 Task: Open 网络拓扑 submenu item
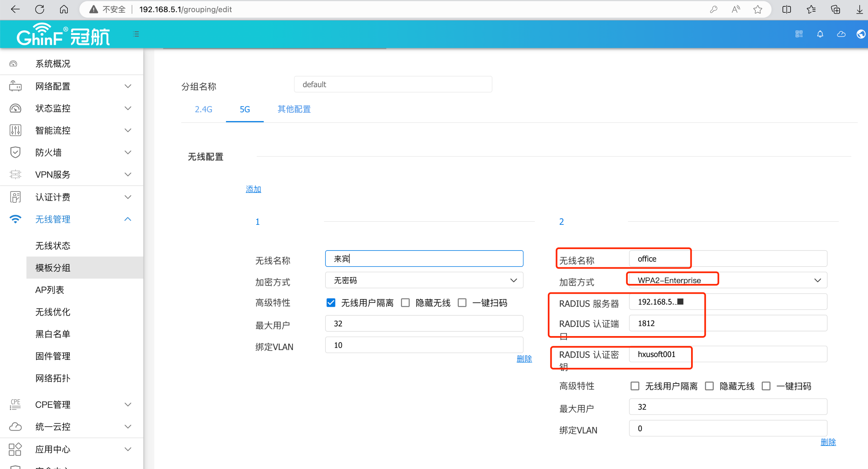click(x=53, y=378)
